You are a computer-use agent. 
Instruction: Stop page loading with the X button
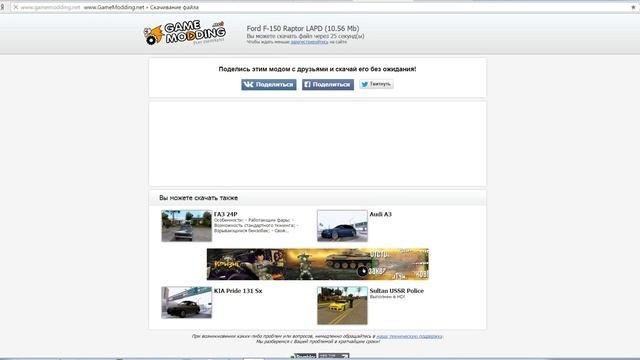click(x=16, y=7)
